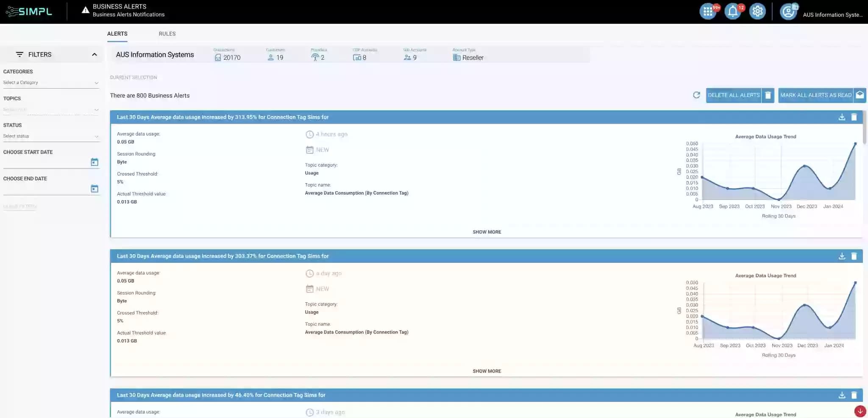The width and height of the screenshot is (868, 418).
Task: Click the Reseller account type icon
Action: (x=456, y=58)
